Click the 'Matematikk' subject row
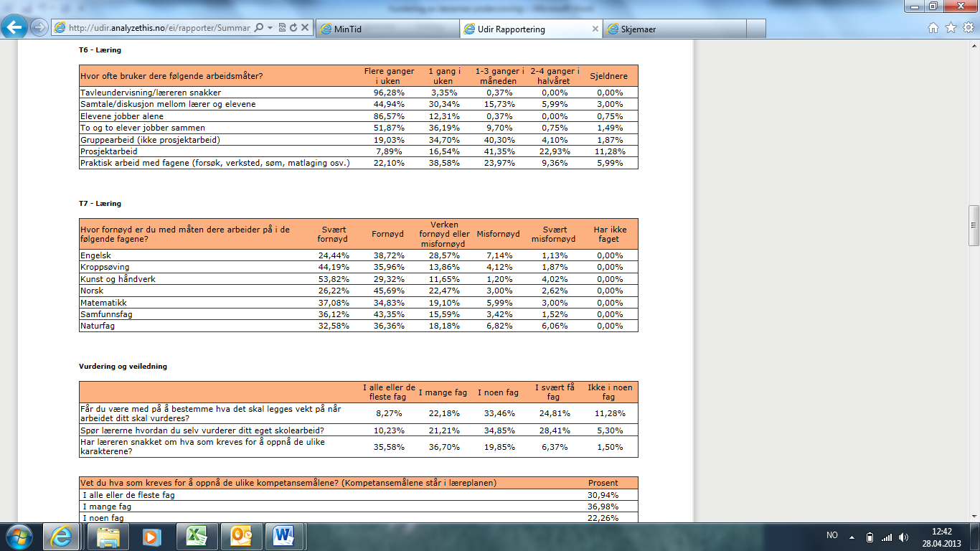980x551 pixels. pos(358,303)
